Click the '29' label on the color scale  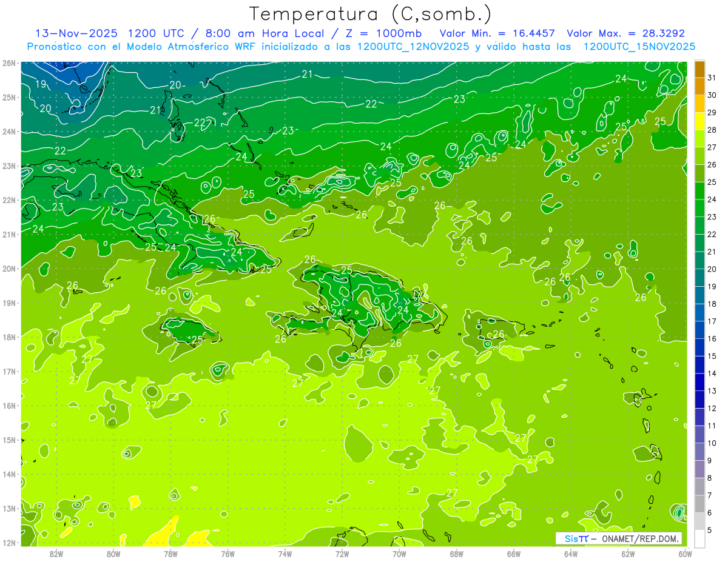(x=712, y=113)
